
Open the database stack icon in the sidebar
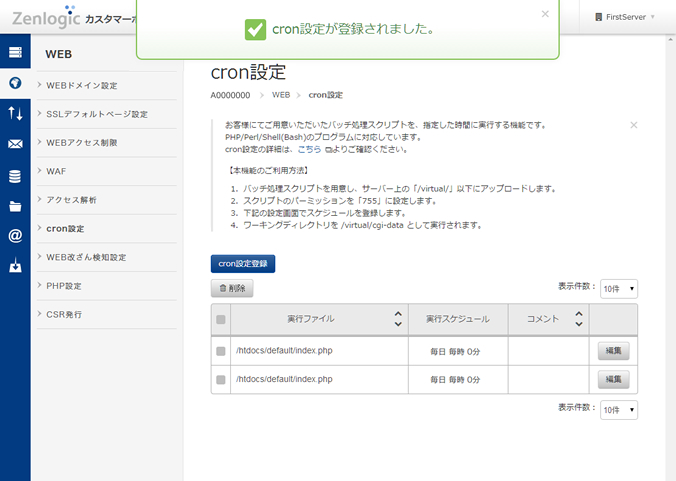coord(15,176)
